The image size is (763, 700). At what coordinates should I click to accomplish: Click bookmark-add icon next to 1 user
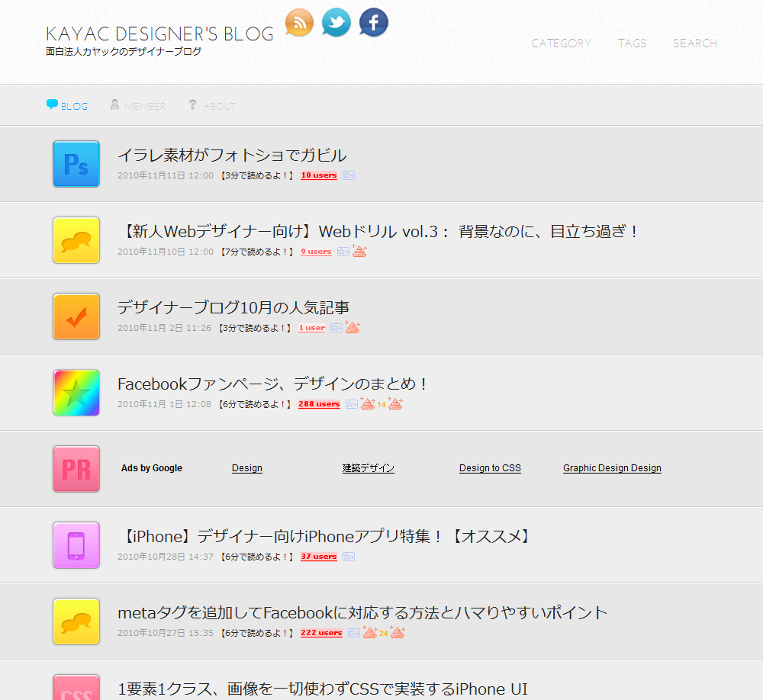pyautogui.click(x=336, y=328)
